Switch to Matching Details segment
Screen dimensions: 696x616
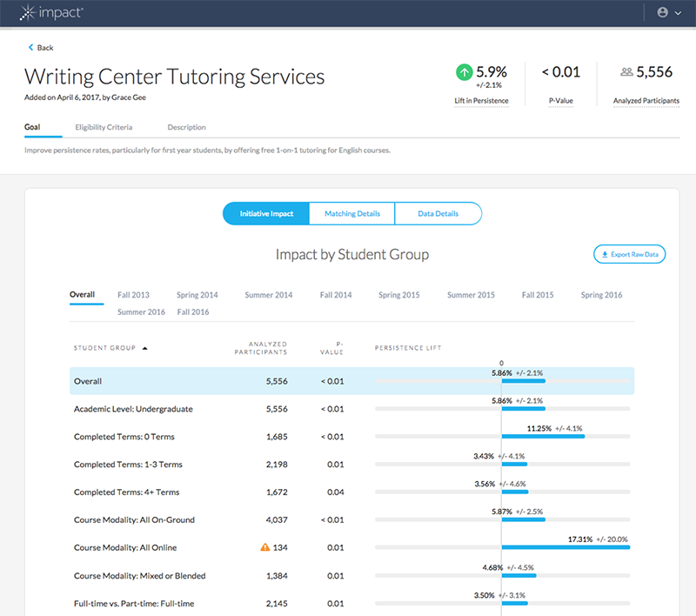(x=352, y=213)
